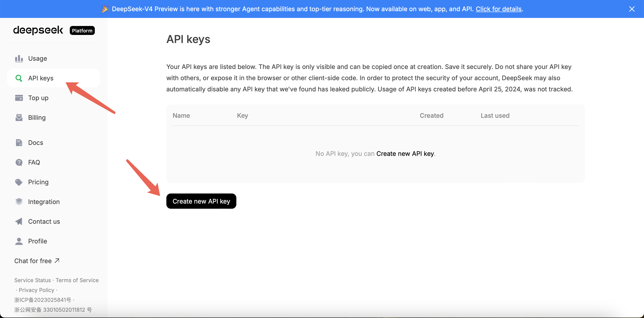Screen dimensions: 644x318
Task: Open the Service Status footer link
Action: tap(32, 280)
